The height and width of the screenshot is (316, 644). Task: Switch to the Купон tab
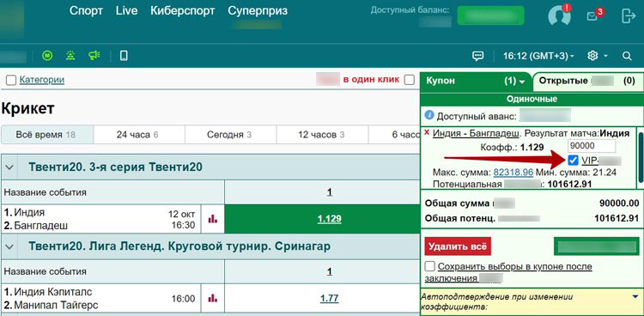(x=476, y=82)
